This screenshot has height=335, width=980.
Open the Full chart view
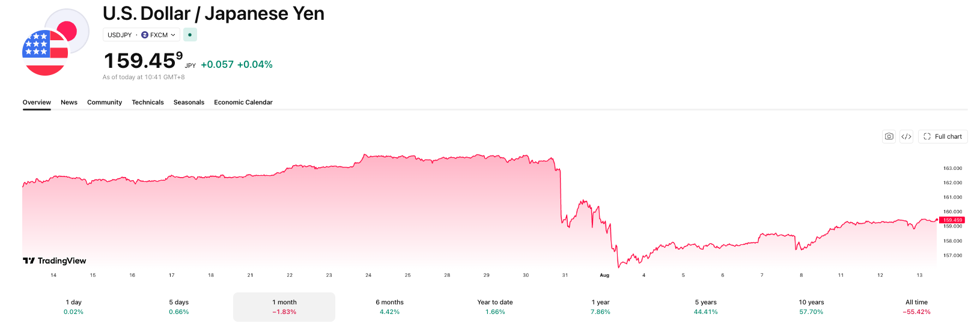pos(943,136)
